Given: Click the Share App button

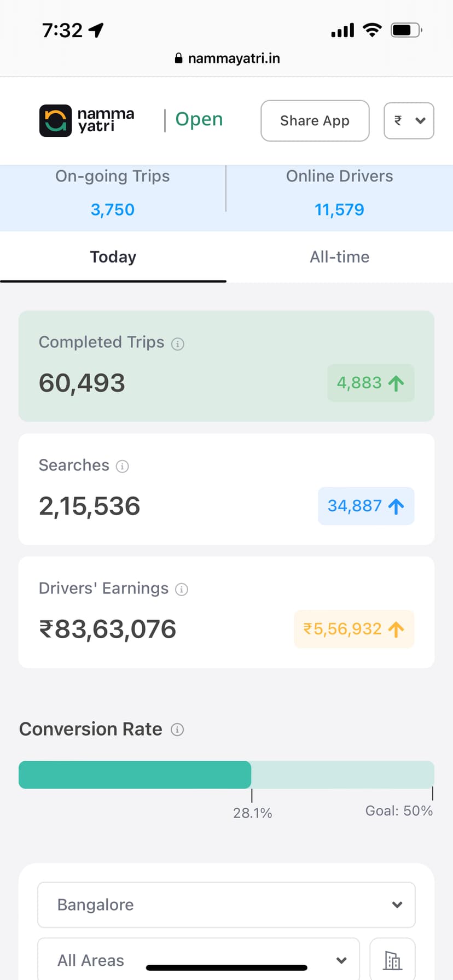Looking at the screenshot, I should click(315, 121).
